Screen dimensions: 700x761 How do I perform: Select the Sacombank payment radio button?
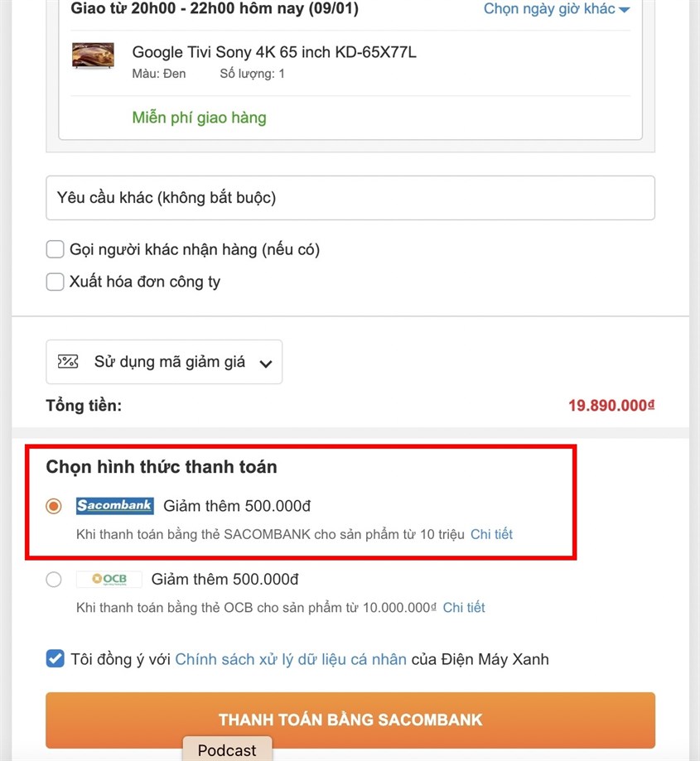pos(54,506)
